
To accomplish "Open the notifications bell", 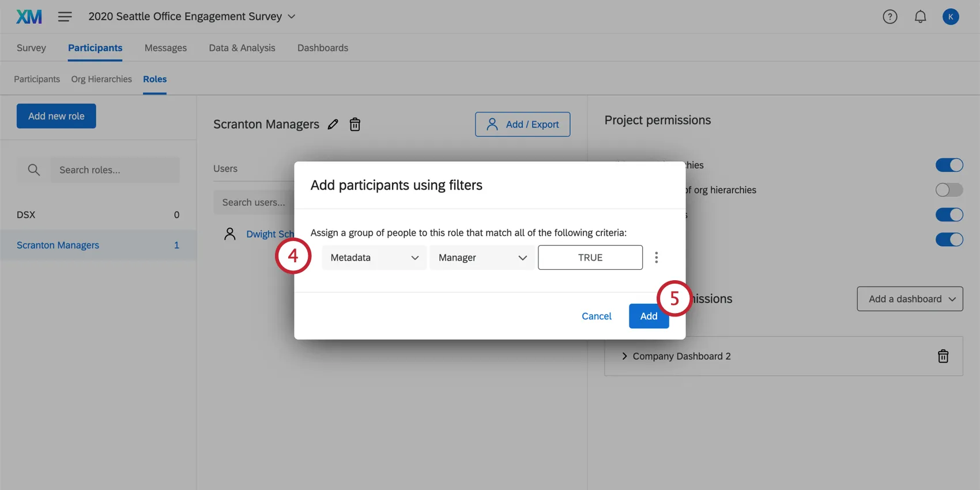I will pos(921,17).
